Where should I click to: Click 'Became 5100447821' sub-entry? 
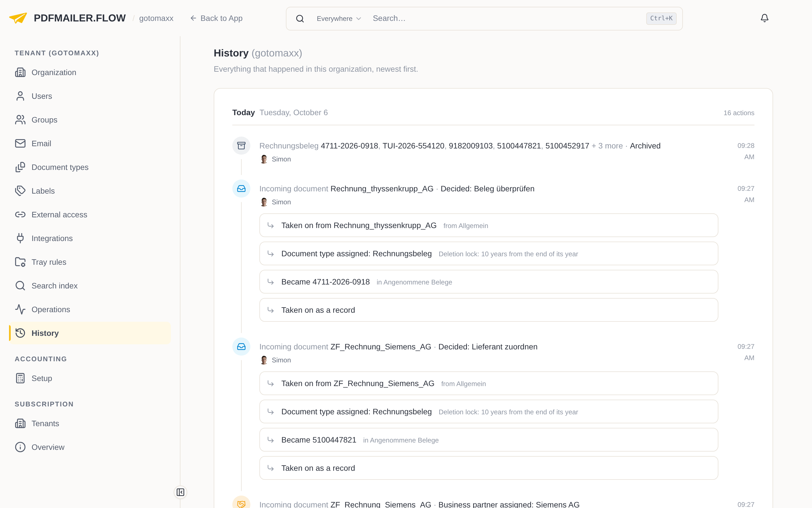click(x=489, y=440)
